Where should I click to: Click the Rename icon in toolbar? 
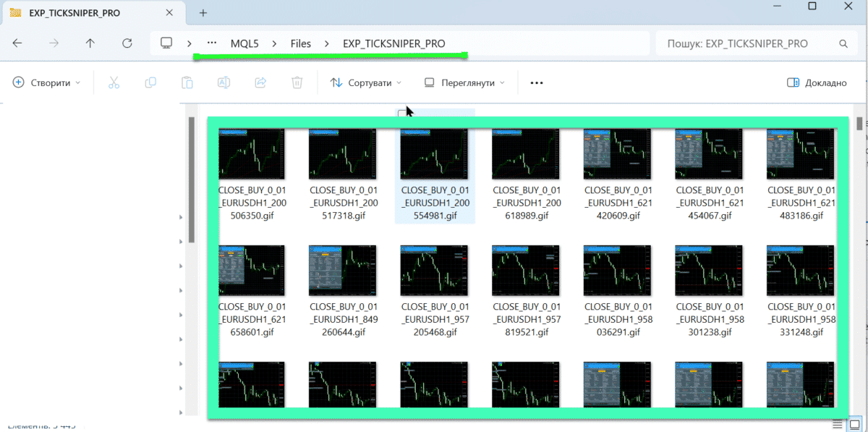[224, 82]
